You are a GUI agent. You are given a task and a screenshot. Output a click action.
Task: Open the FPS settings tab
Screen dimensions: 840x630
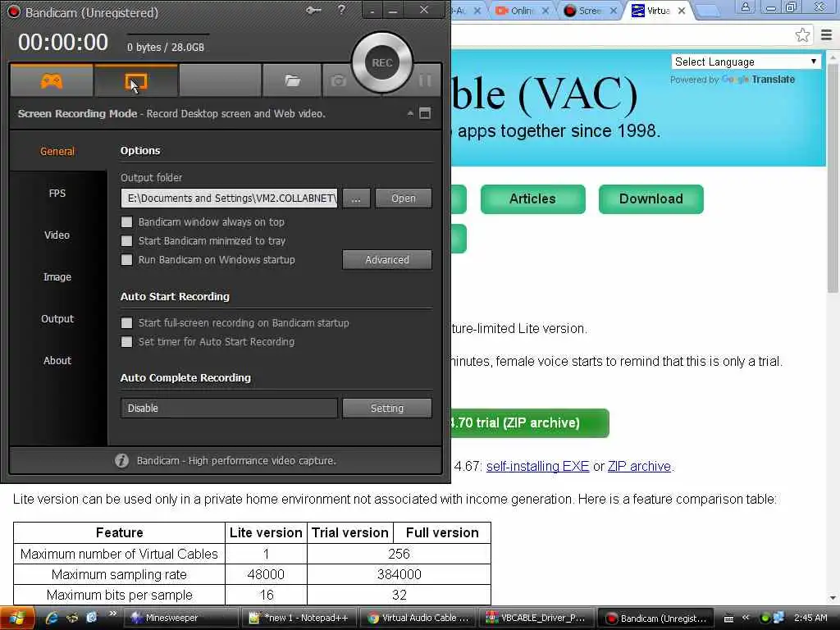click(57, 193)
